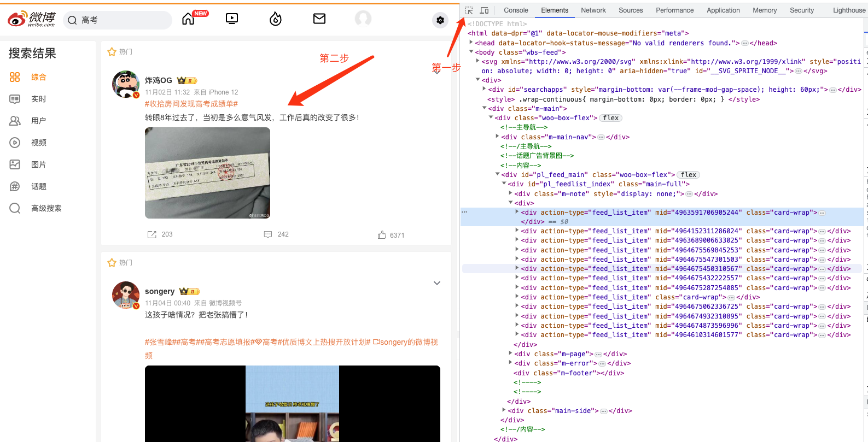Expand feed item mid 4964675450310567

point(517,268)
